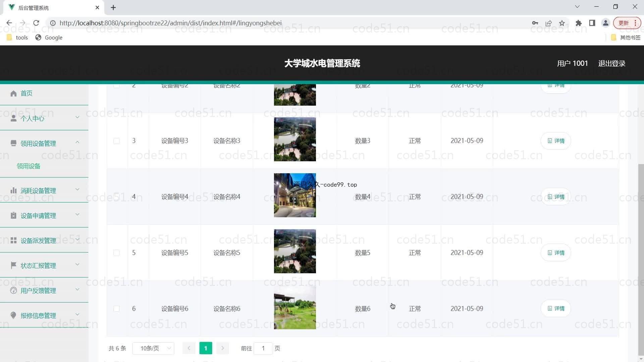Screen dimensions: 644x362
Task: Expand the 消耗设备管理 chevron
Action: click(x=77, y=189)
